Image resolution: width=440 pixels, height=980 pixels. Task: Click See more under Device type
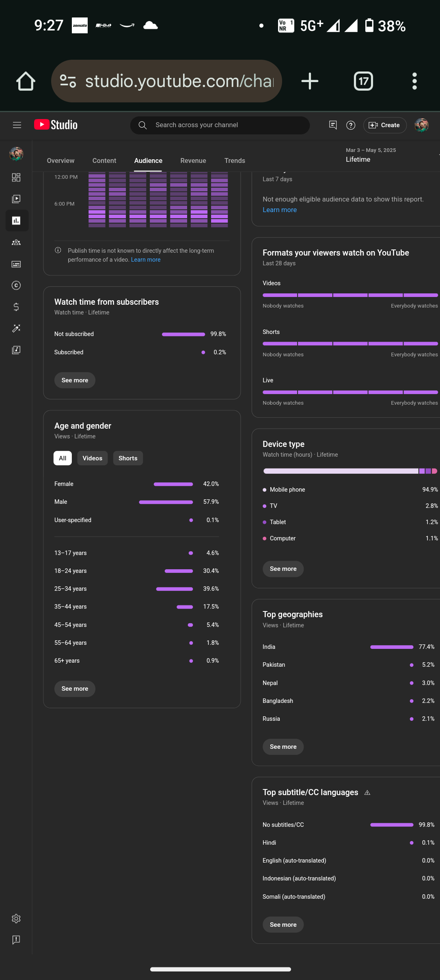click(283, 569)
